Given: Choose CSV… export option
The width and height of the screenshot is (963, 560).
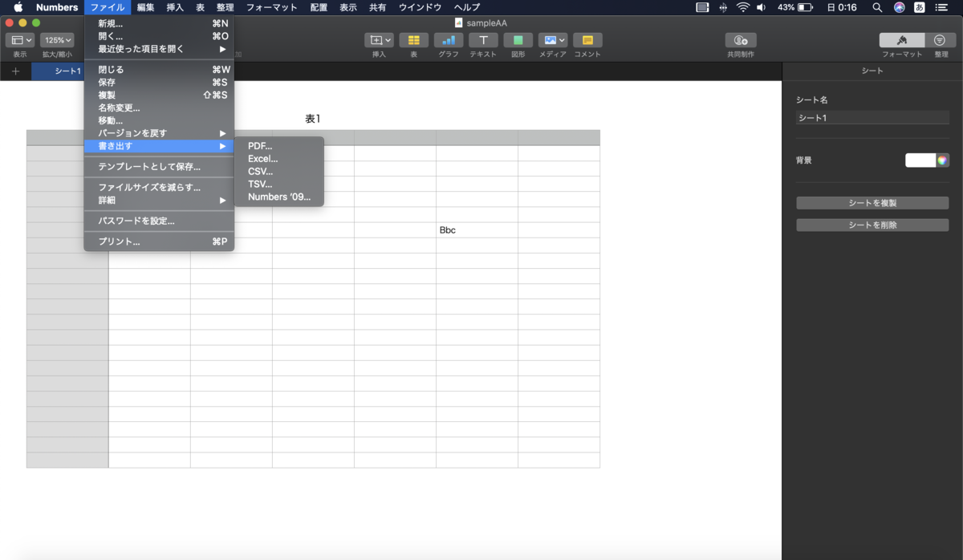Looking at the screenshot, I should 279,172.
